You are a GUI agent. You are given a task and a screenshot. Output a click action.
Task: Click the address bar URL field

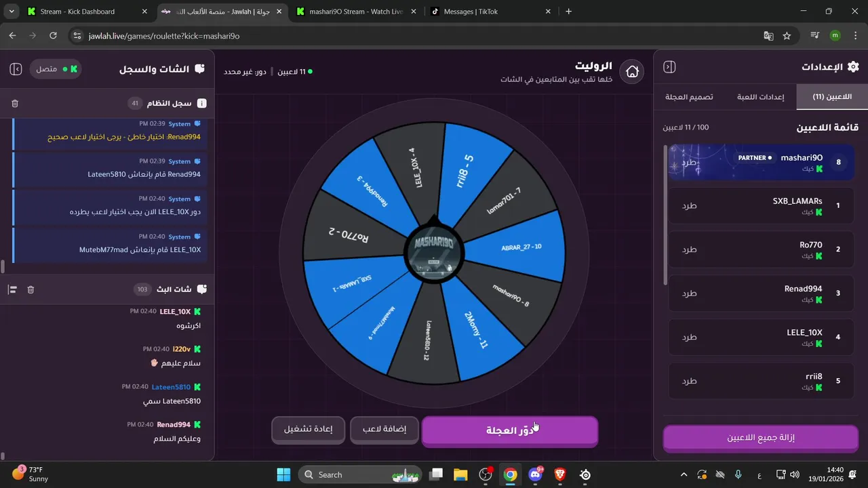pos(420,36)
